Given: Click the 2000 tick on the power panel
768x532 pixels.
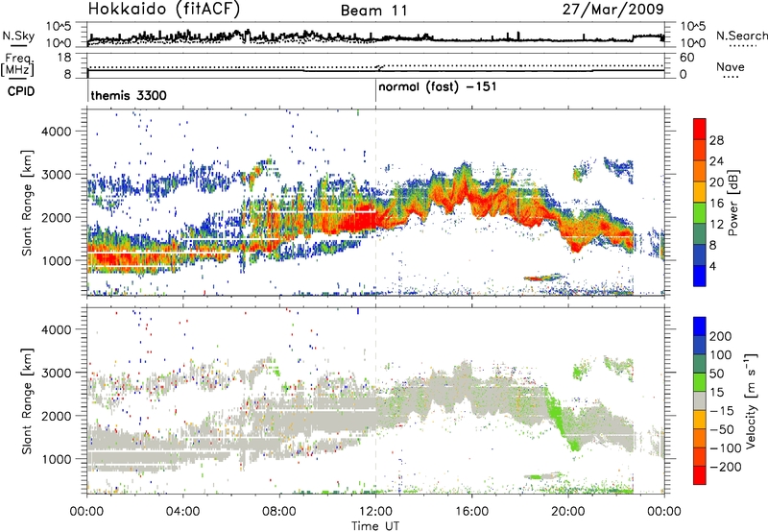Looking at the screenshot, I should (57, 217).
